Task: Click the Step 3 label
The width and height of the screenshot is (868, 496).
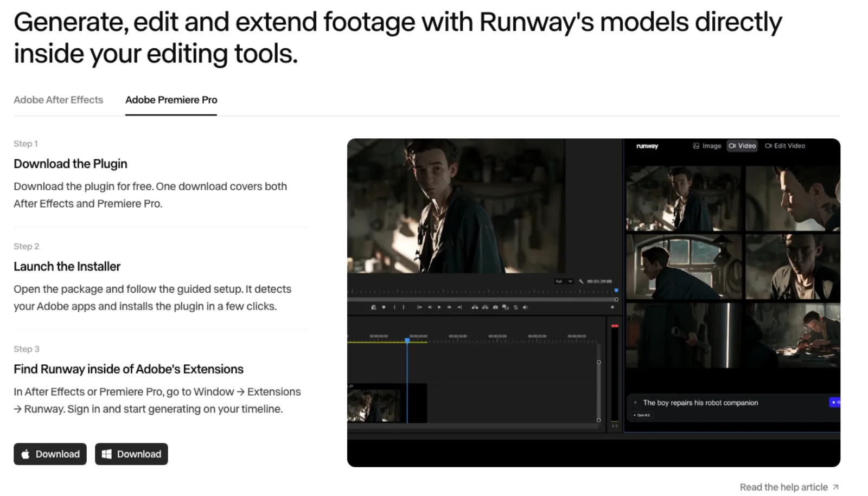Action: coord(27,349)
